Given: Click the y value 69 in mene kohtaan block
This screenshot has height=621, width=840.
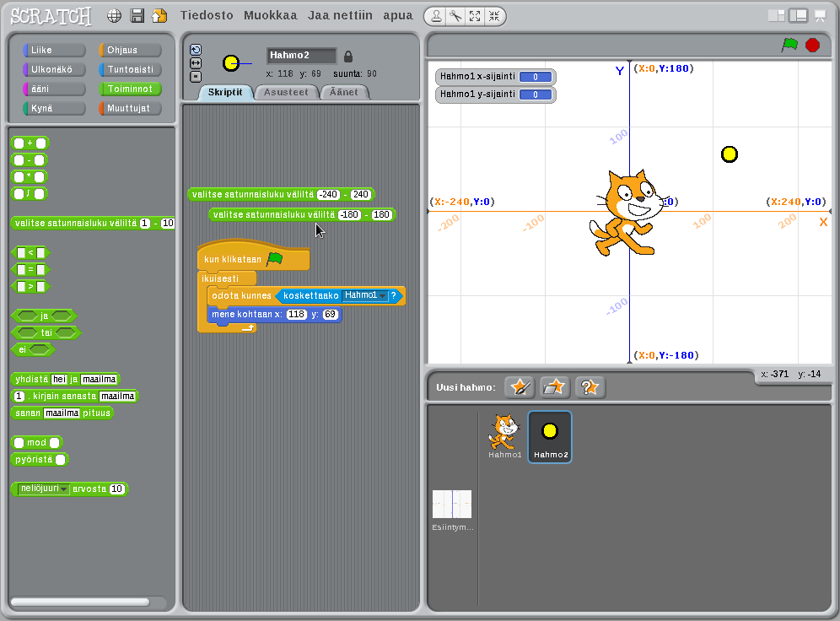Looking at the screenshot, I should pyautogui.click(x=330, y=315).
